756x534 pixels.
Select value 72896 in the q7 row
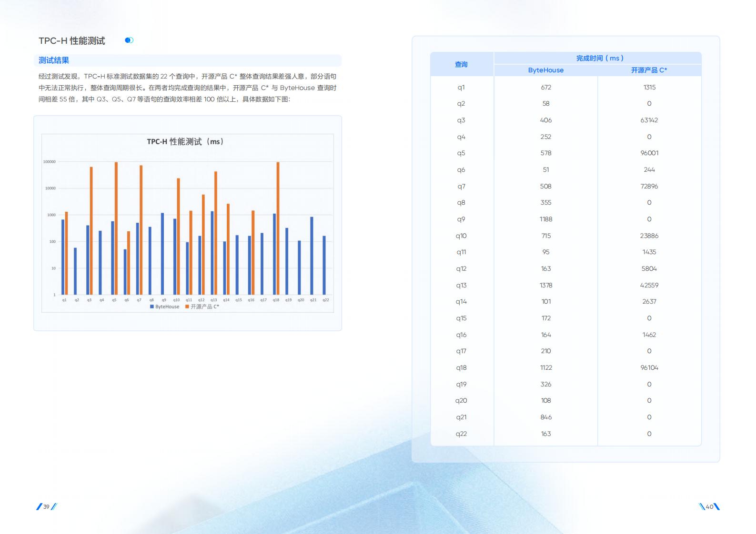[649, 186]
